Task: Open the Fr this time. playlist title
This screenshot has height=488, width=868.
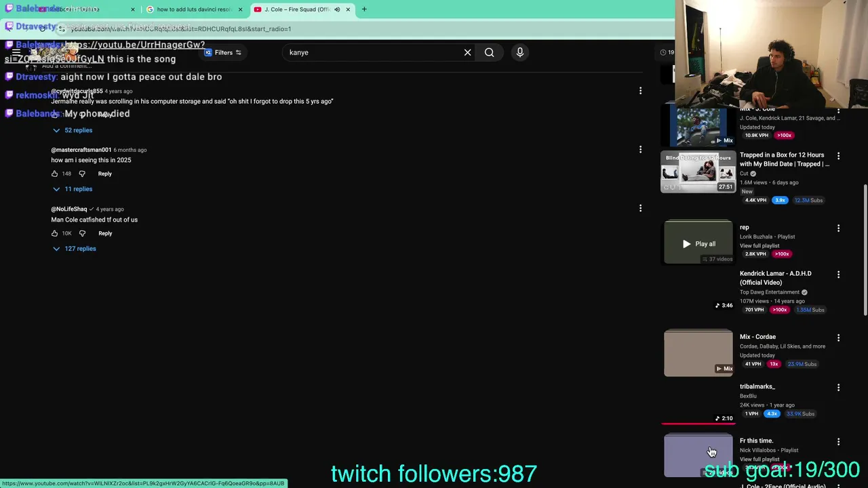Action: coord(756,441)
